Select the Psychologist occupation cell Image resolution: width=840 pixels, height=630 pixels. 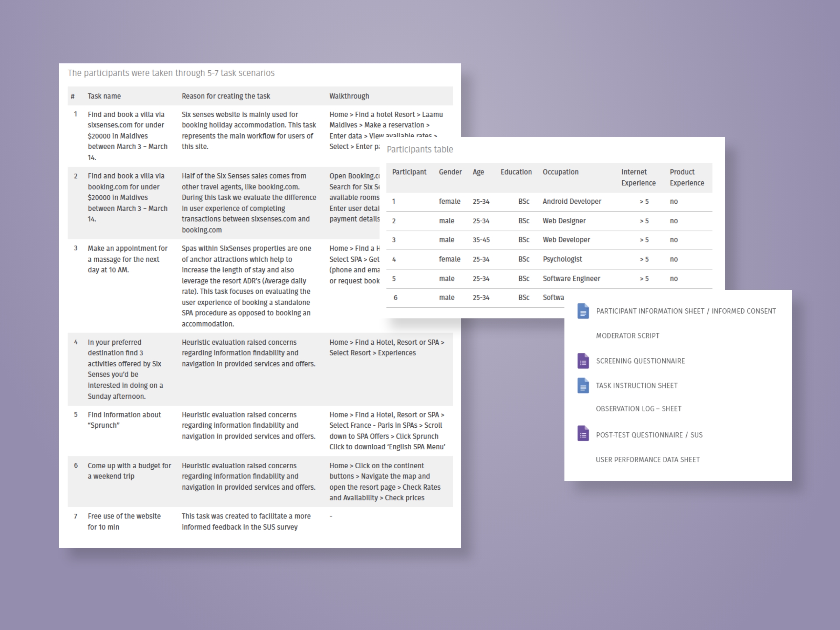point(562,259)
